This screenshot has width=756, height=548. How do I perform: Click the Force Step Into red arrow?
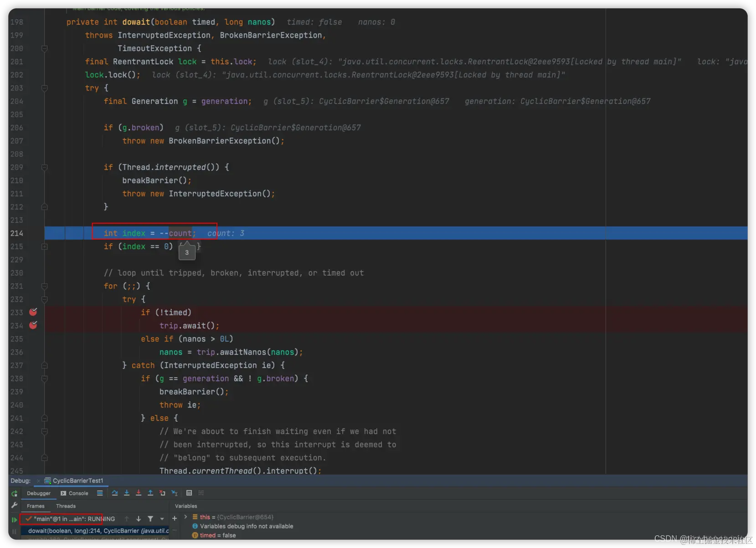(139, 493)
